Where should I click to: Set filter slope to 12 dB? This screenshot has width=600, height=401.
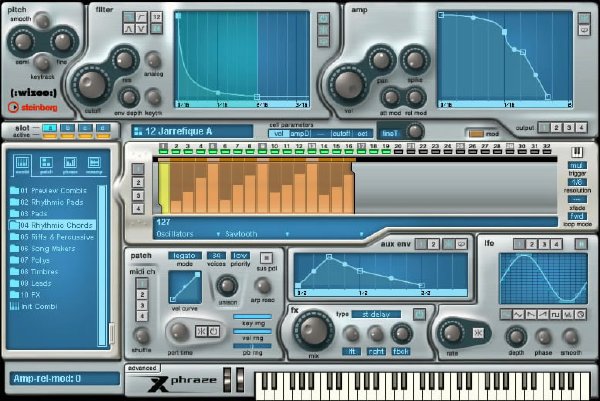157,17
